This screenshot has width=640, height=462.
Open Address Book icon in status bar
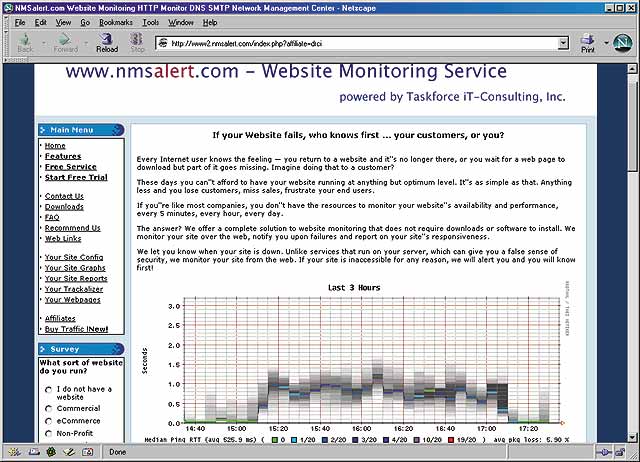(87, 452)
